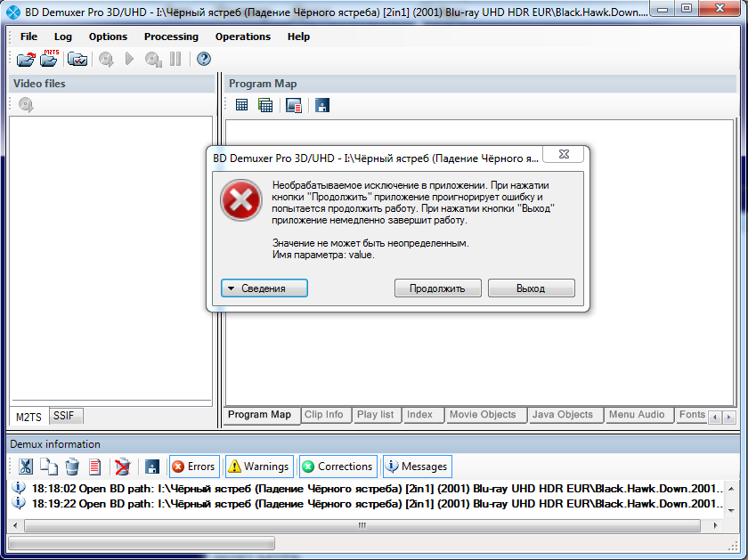
Task: Click the play demux toolbar icon
Action: [x=129, y=59]
